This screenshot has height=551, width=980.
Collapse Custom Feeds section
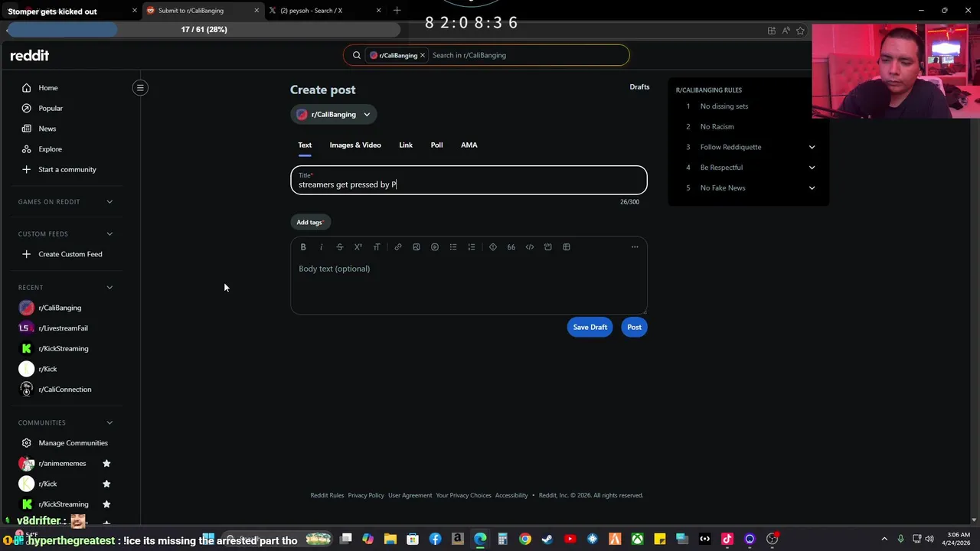[109, 234]
